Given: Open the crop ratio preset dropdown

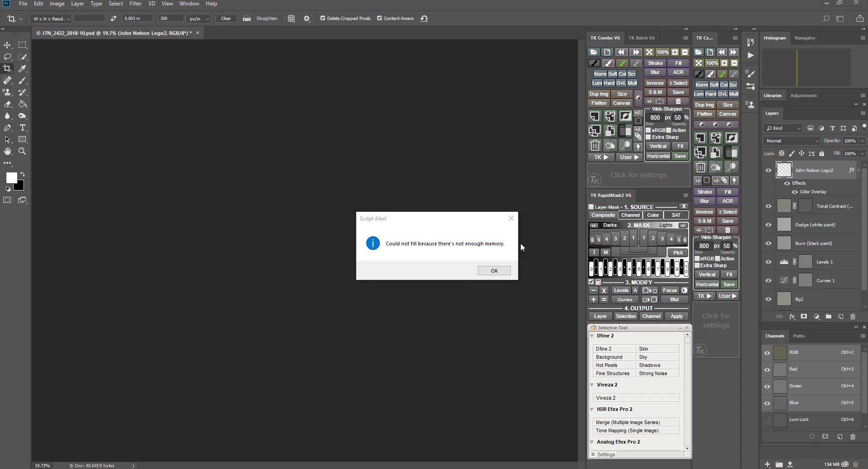Looking at the screenshot, I should tap(51, 19).
